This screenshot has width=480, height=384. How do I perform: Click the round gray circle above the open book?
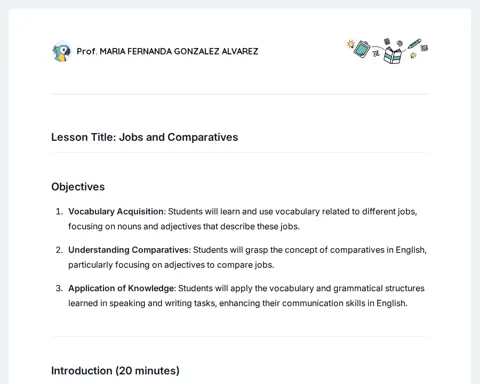click(x=400, y=43)
